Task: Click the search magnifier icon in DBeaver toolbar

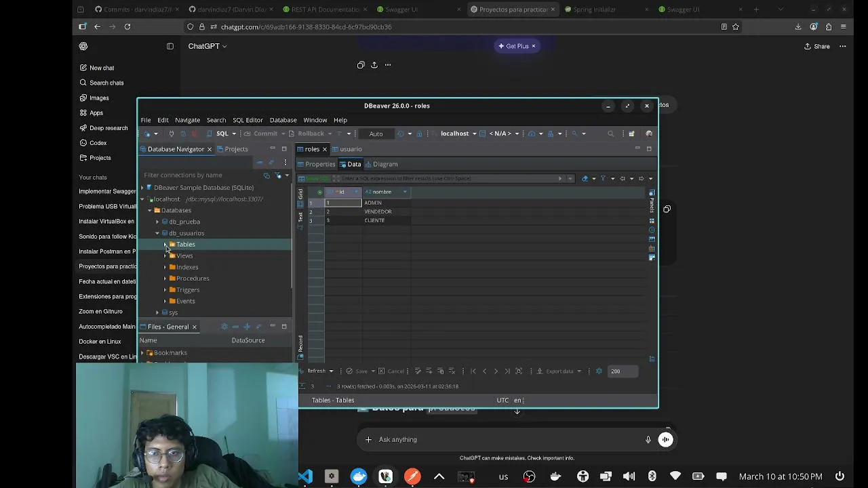Action: (610, 134)
